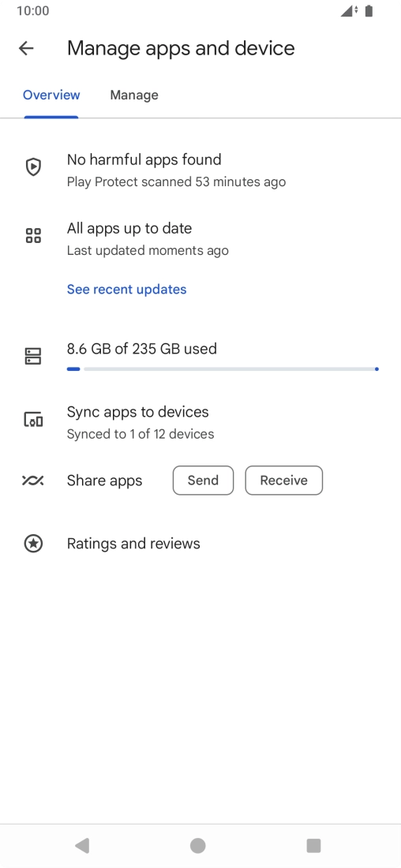Select the Overview tab
The image size is (401, 868).
click(51, 95)
